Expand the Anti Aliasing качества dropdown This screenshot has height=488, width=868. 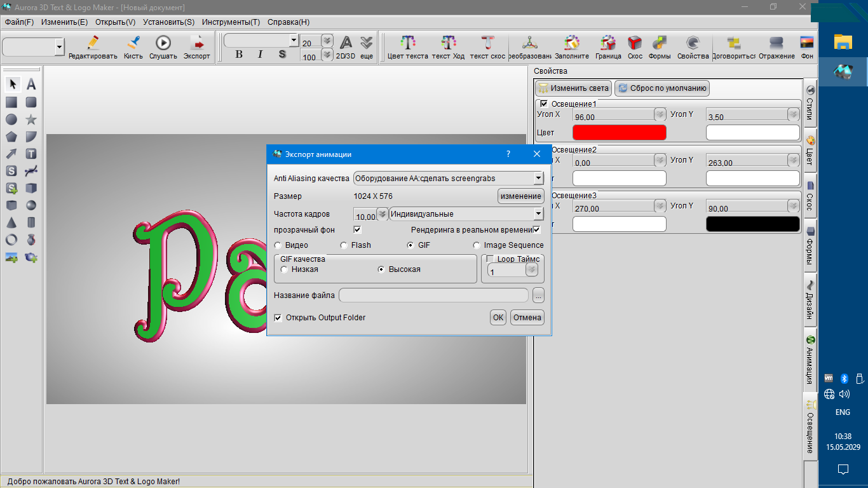point(538,179)
